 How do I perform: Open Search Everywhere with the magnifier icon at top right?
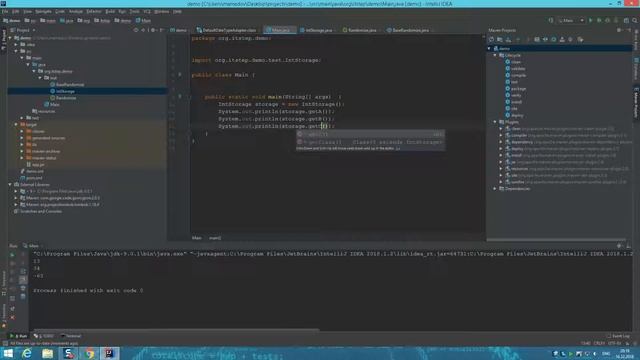click(634, 20)
